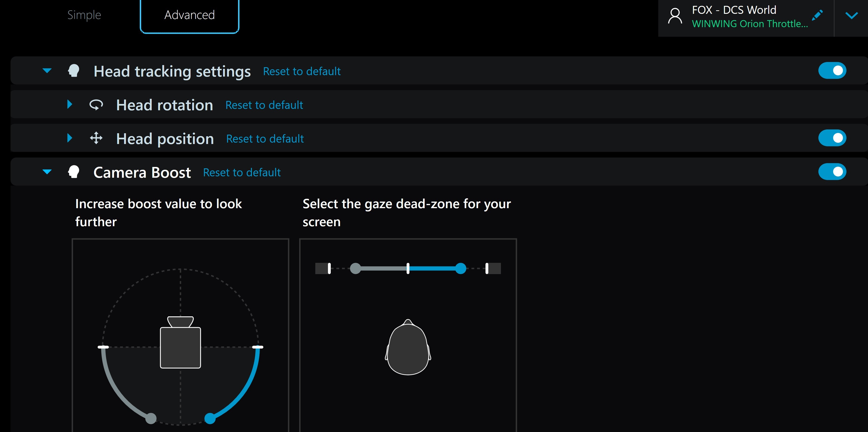Disable the Head position toggle switch
The width and height of the screenshot is (868, 432).
[832, 138]
